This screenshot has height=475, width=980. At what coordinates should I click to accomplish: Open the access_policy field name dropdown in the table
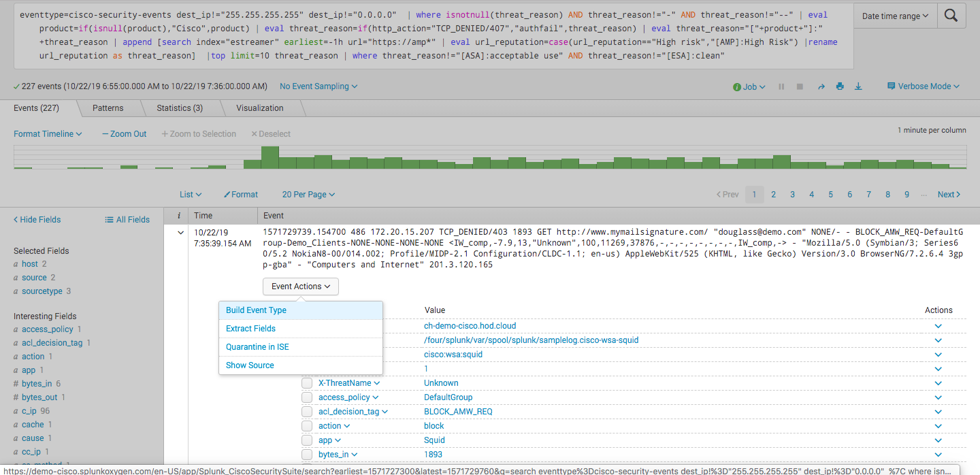[x=348, y=397]
